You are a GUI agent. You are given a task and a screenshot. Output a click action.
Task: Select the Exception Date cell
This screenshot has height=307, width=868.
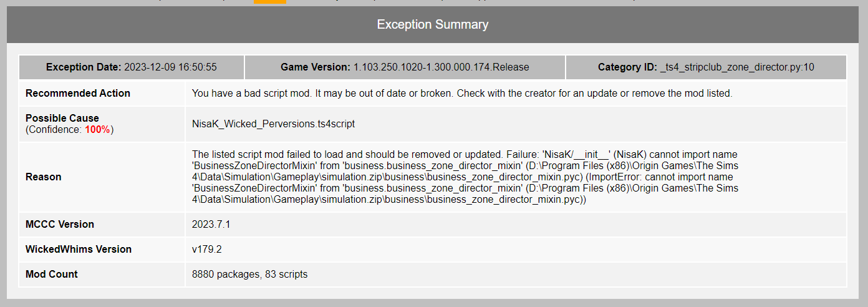click(132, 67)
